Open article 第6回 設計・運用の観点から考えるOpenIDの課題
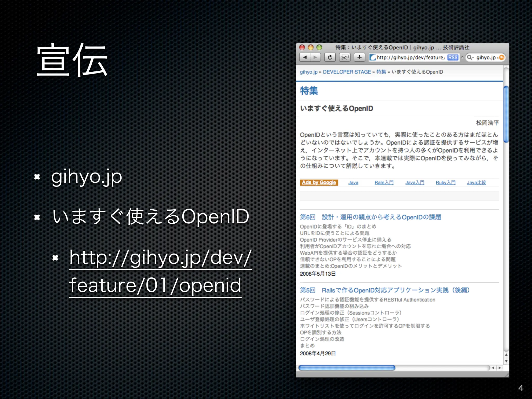This screenshot has width=532, height=399. click(371, 217)
